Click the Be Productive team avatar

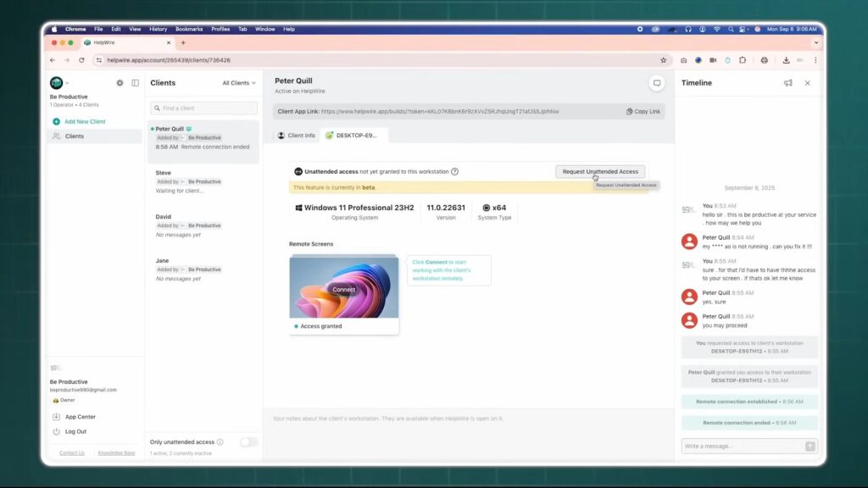pos(57,83)
